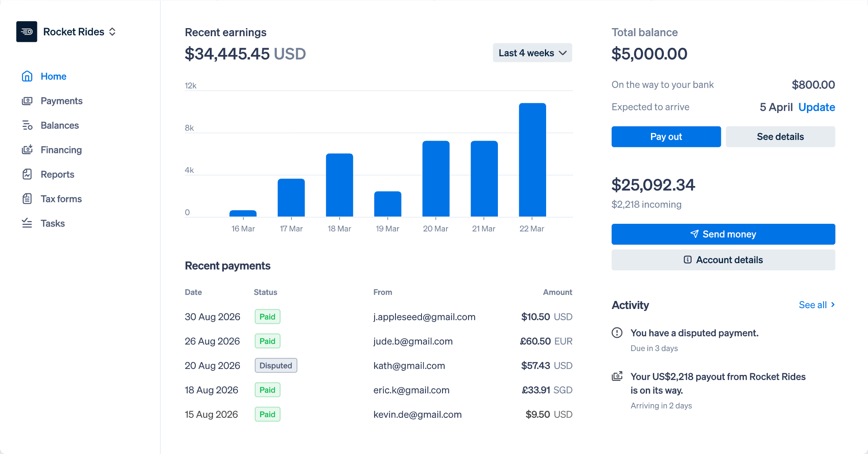Click the Rocket Rides logo icon
868x454 pixels.
click(27, 32)
